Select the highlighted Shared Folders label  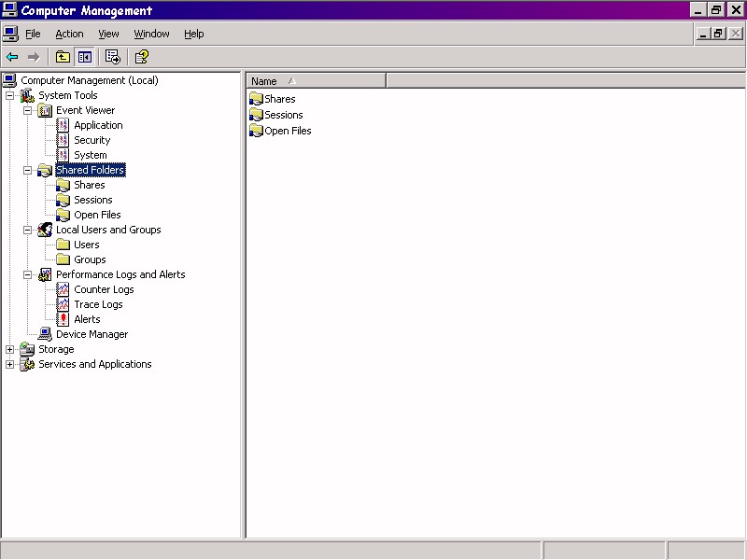(91, 170)
